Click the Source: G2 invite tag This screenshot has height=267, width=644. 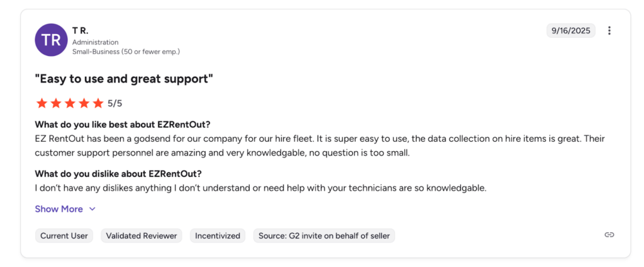click(x=324, y=236)
